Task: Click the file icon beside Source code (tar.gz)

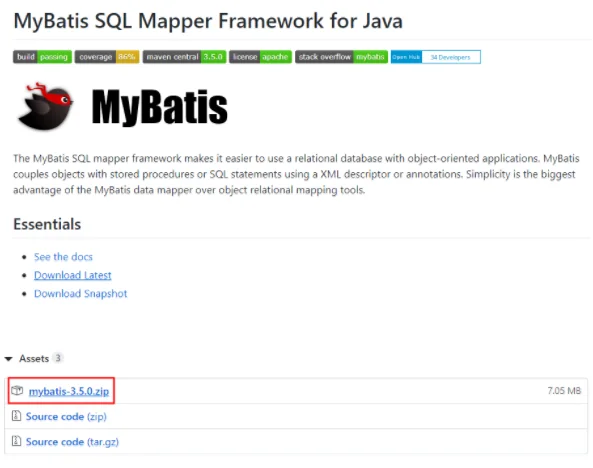Action: (x=16, y=441)
